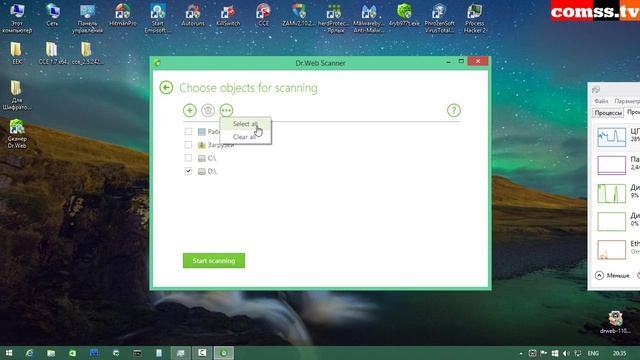640x360 pixels.
Task: Close the Dr.Web Scanner window
Action: click(x=478, y=61)
